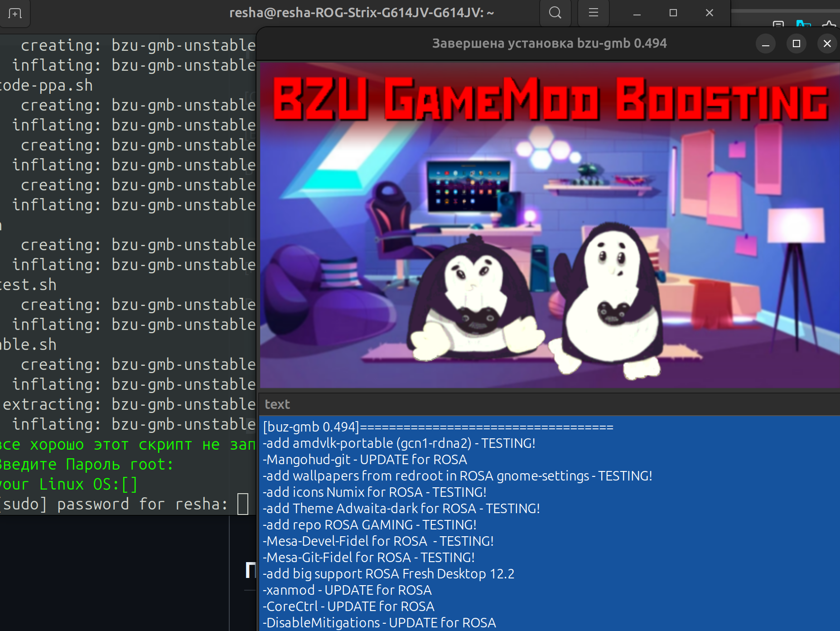Select the 'add amdvlk-portable (gcn1-rdna2)' line
The width and height of the screenshot is (840, 631).
[x=550, y=443]
